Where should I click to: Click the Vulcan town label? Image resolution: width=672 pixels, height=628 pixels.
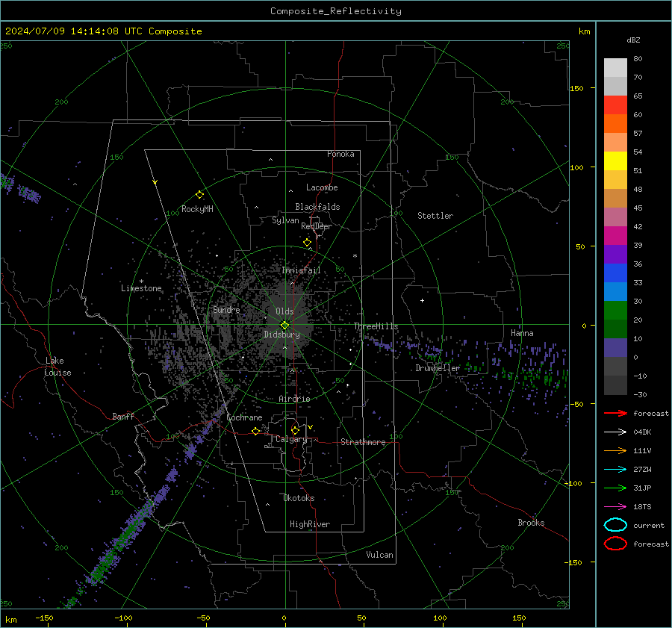(379, 555)
